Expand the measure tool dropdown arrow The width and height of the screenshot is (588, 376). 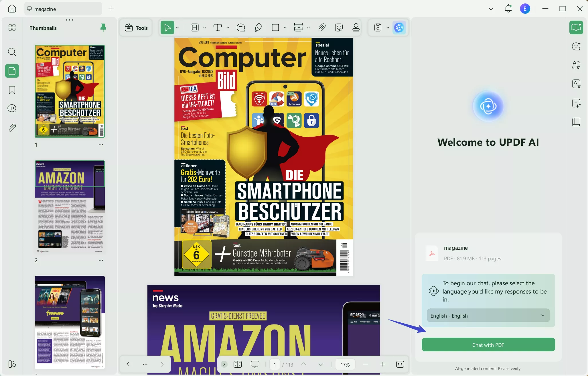308,27
